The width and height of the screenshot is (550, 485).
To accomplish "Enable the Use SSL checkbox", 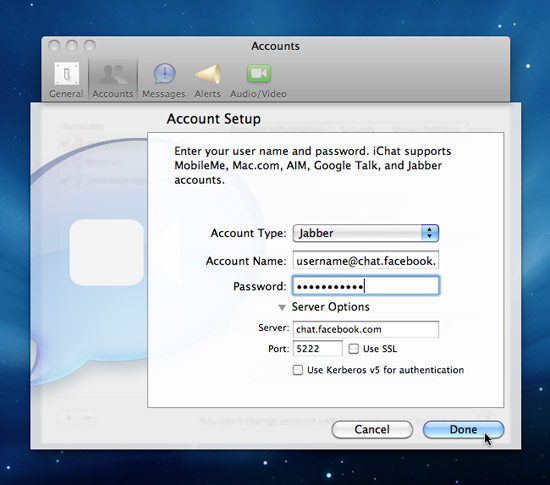I will [x=353, y=349].
